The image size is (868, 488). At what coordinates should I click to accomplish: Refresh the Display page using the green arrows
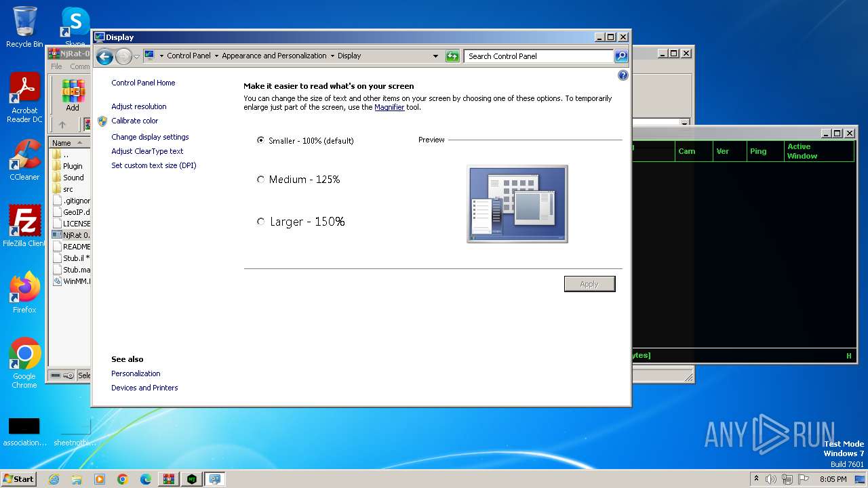point(452,56)
